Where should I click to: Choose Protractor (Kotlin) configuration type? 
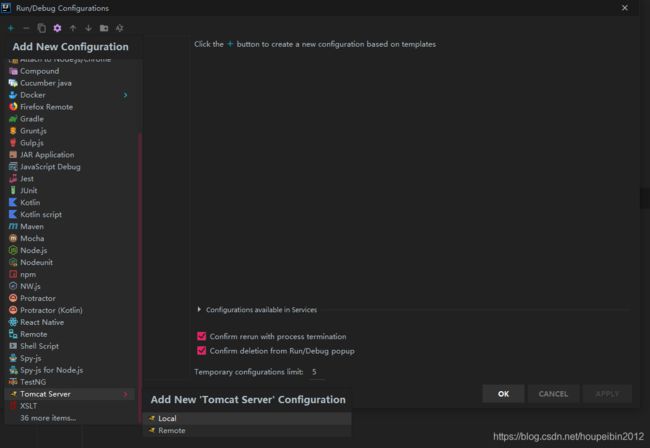[x=51, y=310]
